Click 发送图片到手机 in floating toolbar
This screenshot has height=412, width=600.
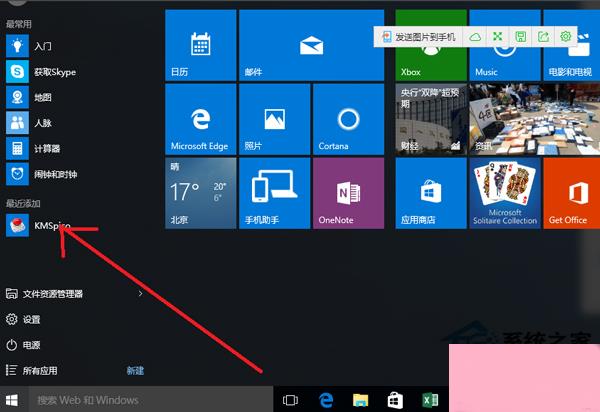click(x=419, y=37)
